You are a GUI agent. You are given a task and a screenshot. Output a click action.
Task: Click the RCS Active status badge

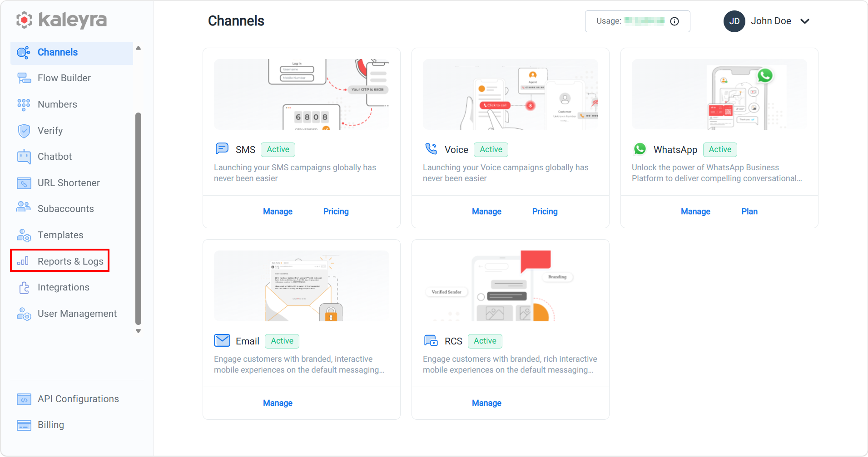click(485, 341)
